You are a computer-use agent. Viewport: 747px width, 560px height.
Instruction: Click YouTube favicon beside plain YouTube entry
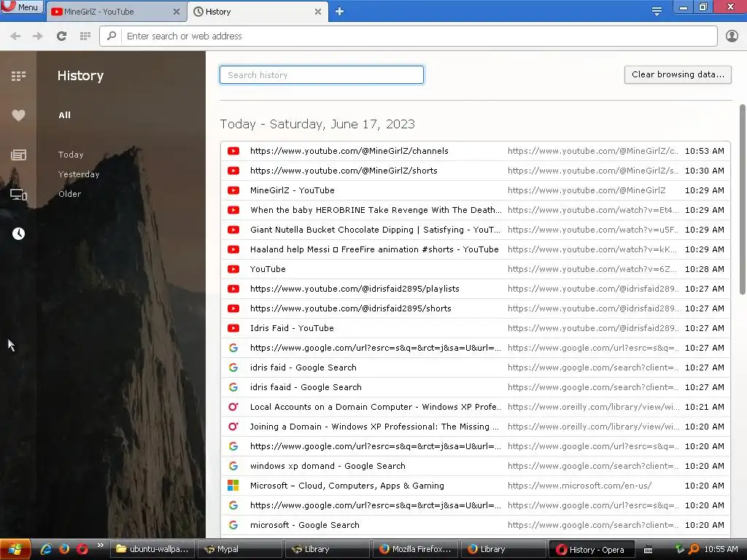pyautogui.click(x=233, y=269)
